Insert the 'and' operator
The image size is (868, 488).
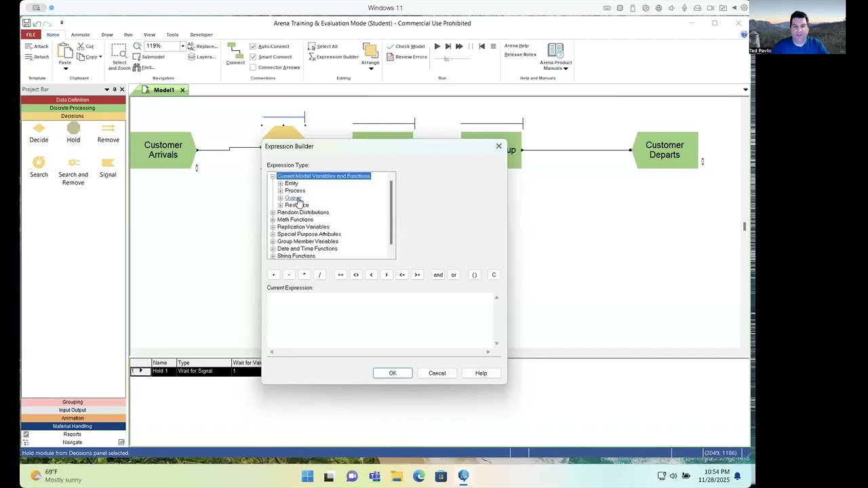point(438,275)
